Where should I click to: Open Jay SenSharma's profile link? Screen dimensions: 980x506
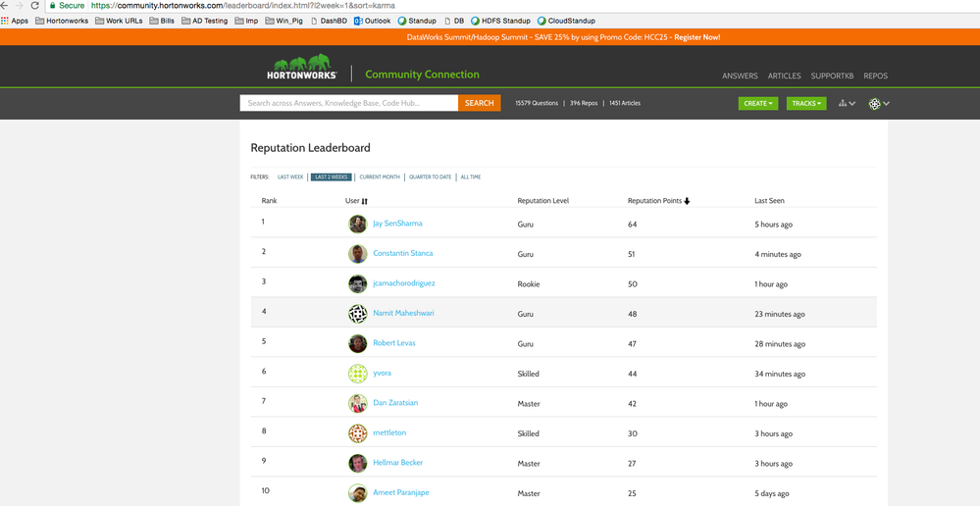point(397,224)
